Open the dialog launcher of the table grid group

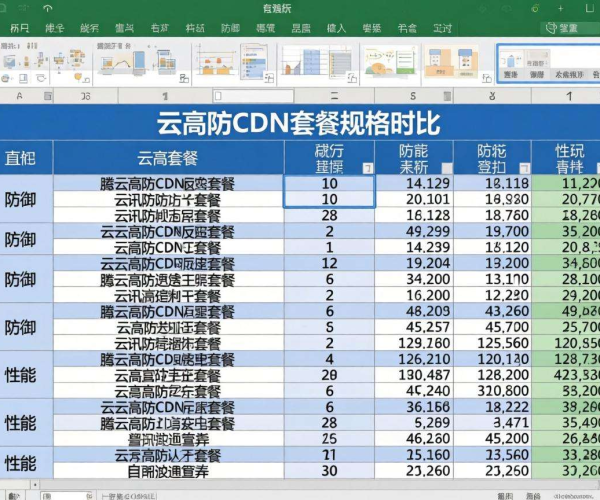pyautogui.click(x=352, y=78)
